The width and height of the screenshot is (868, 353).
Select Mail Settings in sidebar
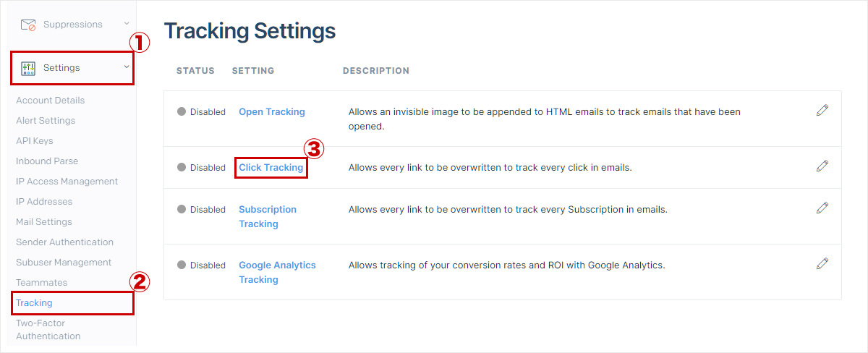pyautogui.click(x=44, y=222)
